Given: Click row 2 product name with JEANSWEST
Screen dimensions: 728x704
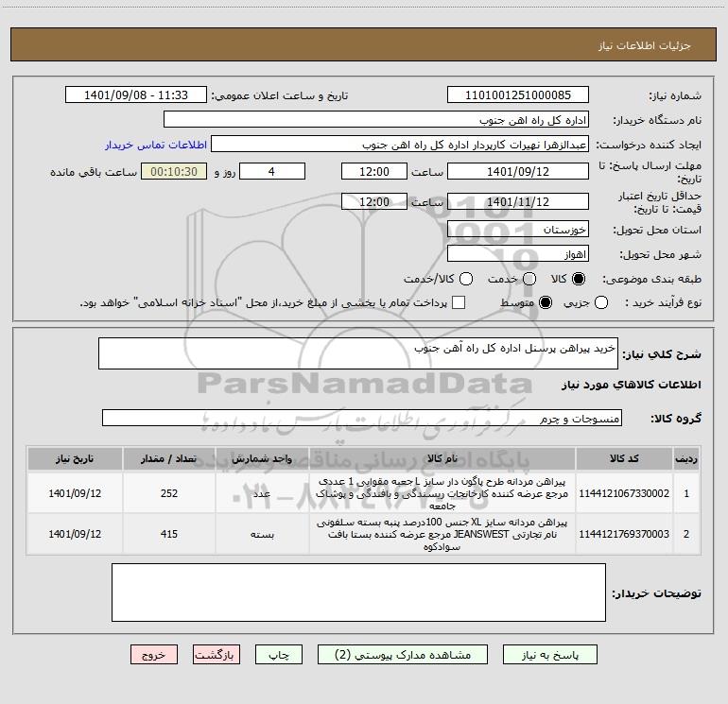Looking at the screenshot, I should (442, 534).
